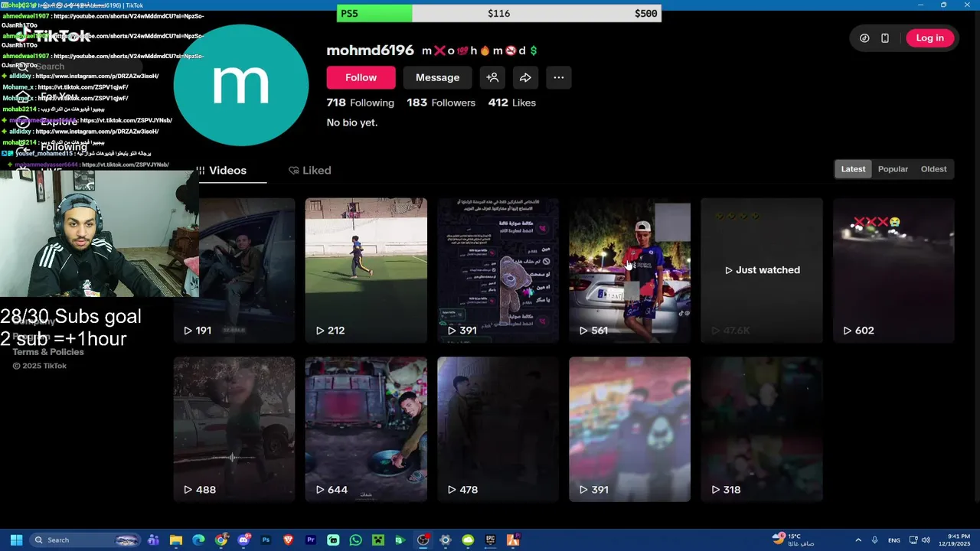Viewport: 980px width, 551px height.
Task: Open Settings gear in taskbar
Action: pos(446,540)
